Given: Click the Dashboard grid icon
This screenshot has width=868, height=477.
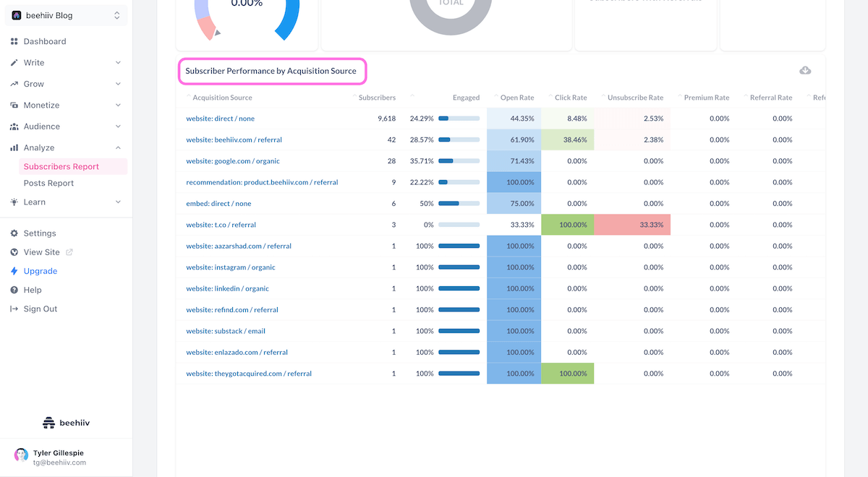Looking at the screenshot, I should (14, 41).
